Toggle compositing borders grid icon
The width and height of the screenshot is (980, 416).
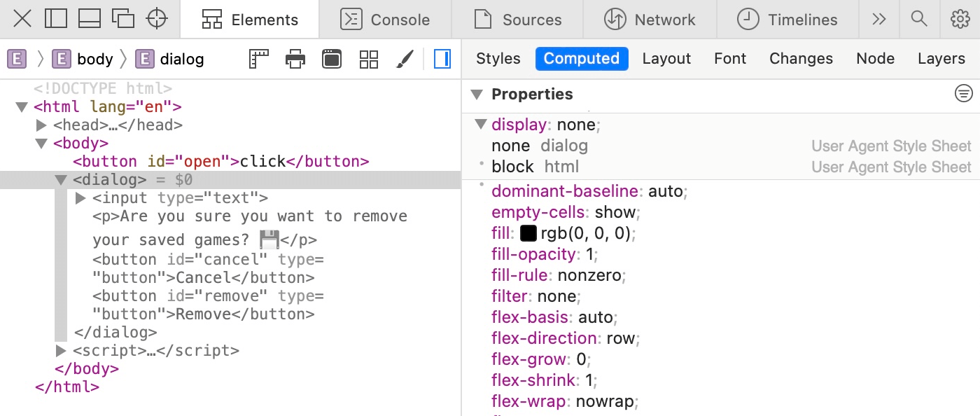tap(369, 59)
